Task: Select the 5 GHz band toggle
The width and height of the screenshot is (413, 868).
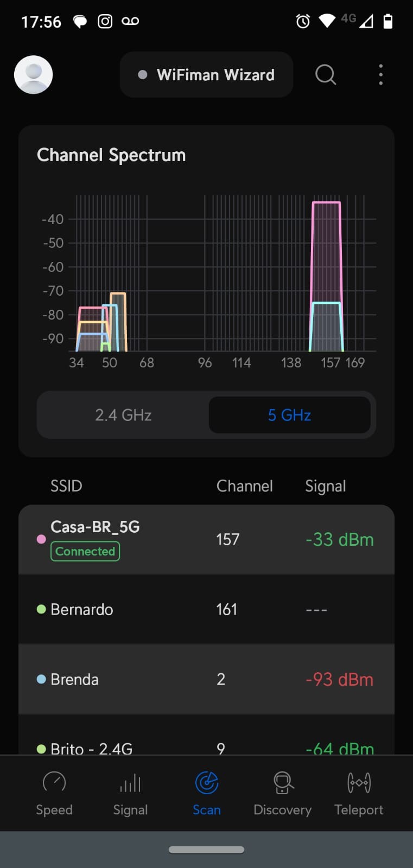Action: point(289,415)
